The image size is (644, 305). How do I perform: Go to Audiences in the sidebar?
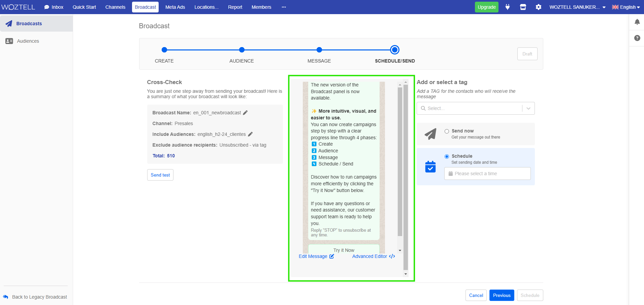(x=28, y=41)
